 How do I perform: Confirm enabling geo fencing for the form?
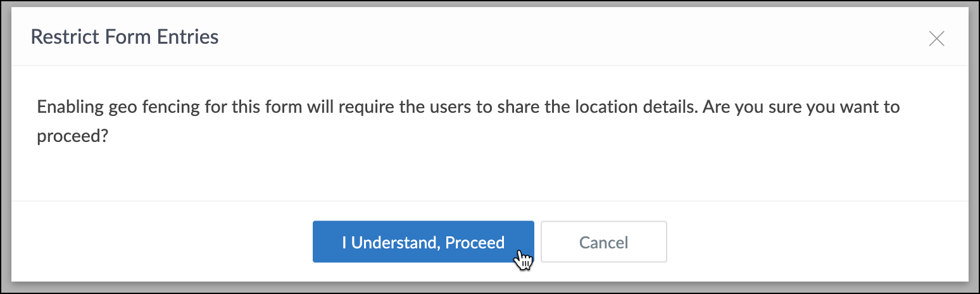(x=423, y=242)
